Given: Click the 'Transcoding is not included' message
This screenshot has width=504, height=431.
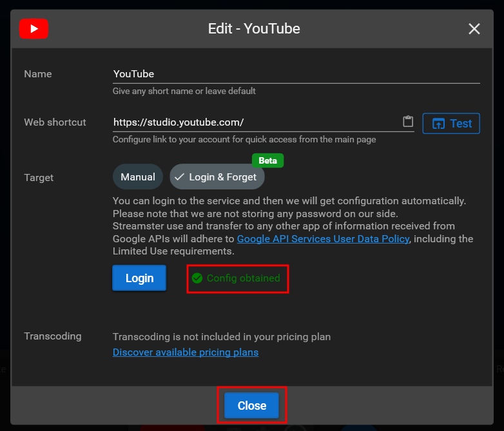Looking at the screenshot, I should click(222, 337).
